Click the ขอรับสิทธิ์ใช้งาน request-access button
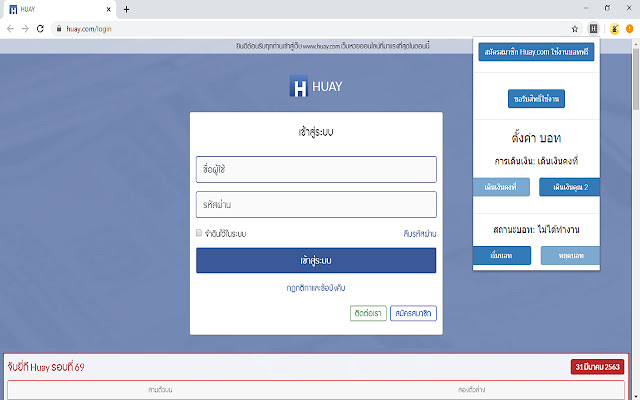Screen dimensions: 640x400 [536, 99]
